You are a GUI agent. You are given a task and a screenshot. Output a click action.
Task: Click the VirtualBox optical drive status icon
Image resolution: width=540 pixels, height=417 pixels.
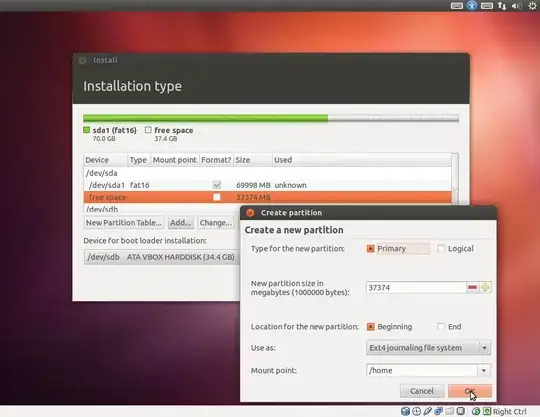pos(416,411)
